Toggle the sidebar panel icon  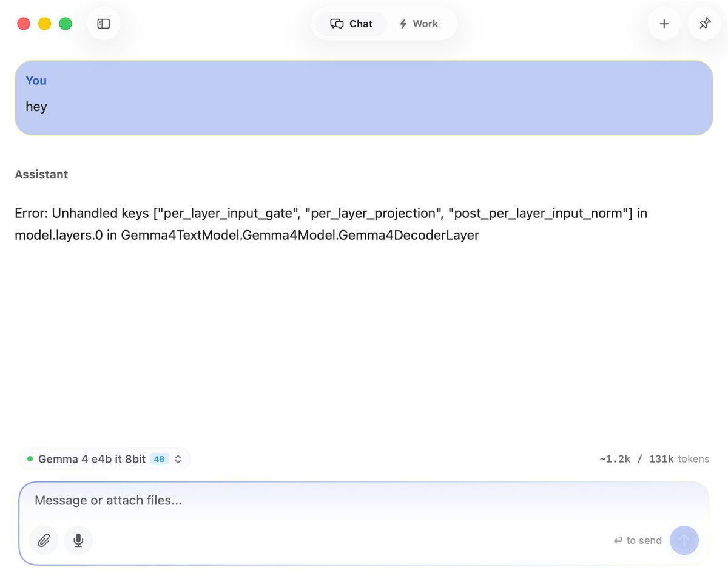104,24
